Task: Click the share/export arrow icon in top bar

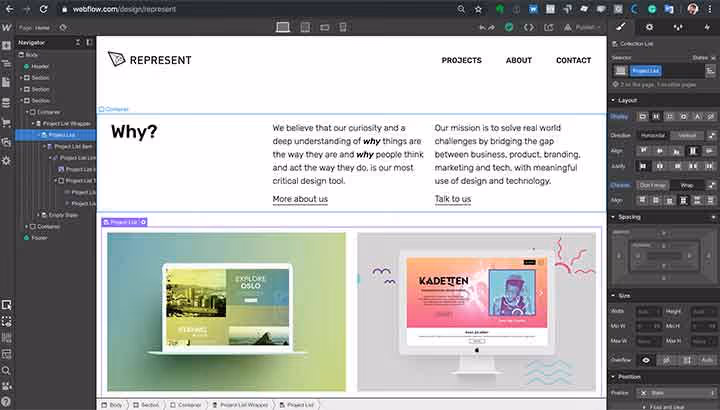Action: coord(548,28)
